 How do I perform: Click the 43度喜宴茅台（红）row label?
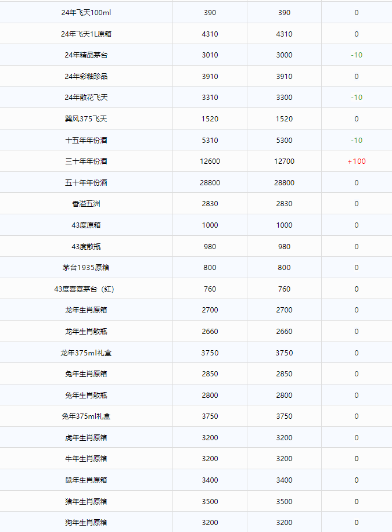pyautogui.click(x=86, y=289)
